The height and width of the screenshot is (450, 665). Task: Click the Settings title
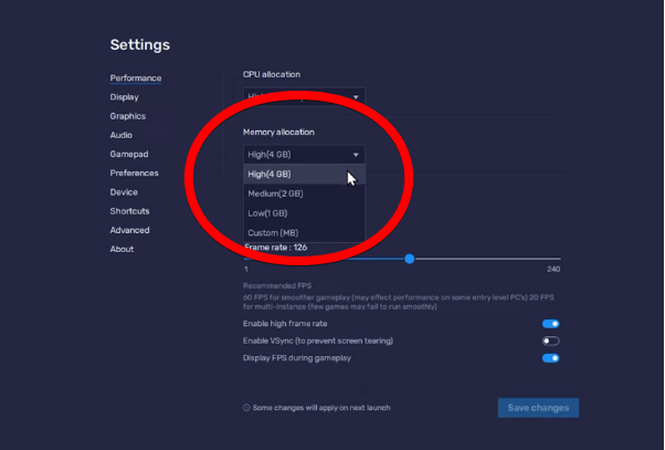pos(140,45)
